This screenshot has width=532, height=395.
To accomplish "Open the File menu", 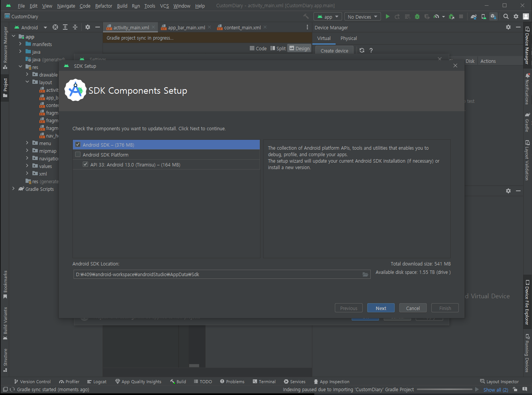I will click(21, 6).
